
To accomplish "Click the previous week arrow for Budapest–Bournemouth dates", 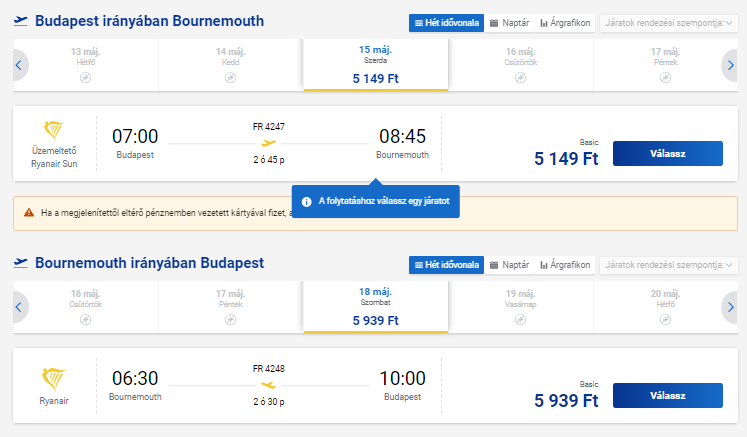I will 19,65.
